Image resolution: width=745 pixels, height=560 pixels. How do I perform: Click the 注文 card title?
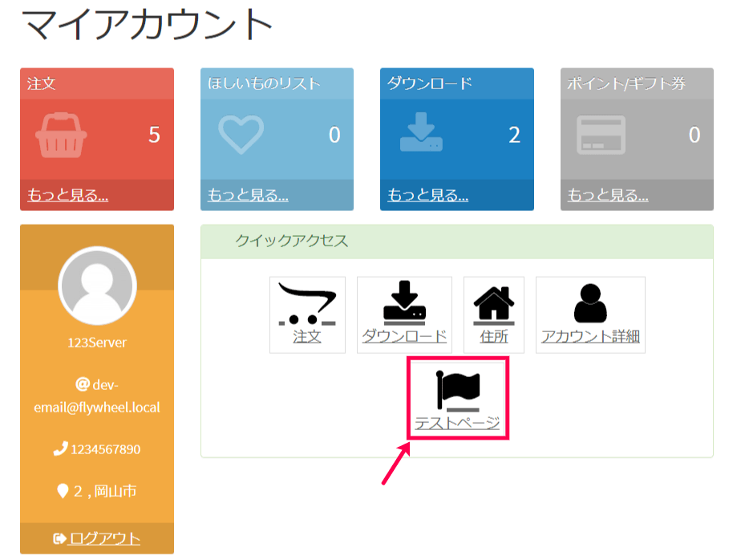(42, 83)
